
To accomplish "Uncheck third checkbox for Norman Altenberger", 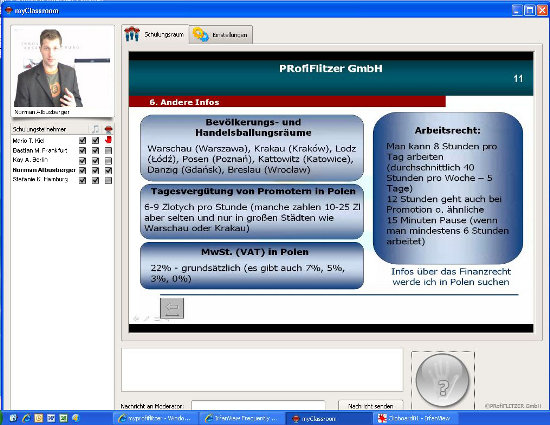I will (108, 170).
